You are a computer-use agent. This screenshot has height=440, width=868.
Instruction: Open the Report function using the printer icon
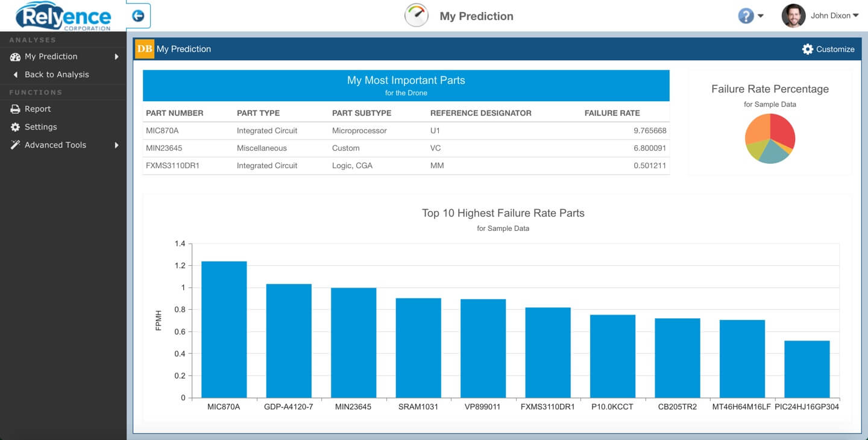point(14,110)
